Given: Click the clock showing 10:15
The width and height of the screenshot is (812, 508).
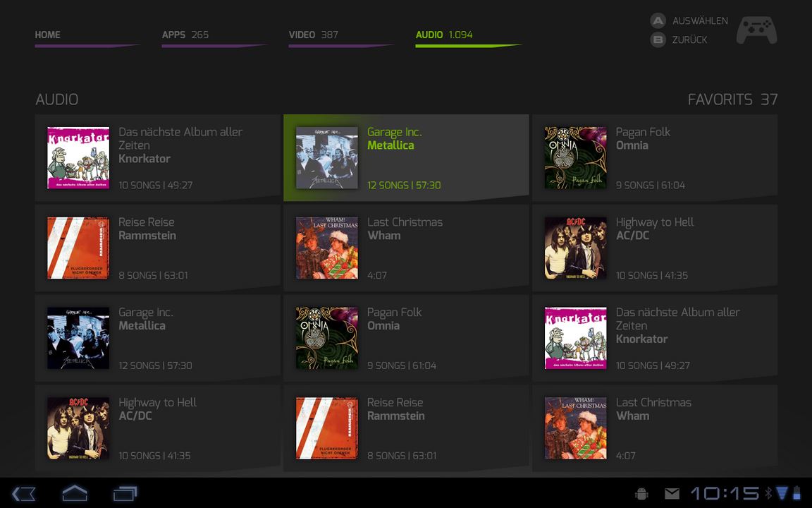Looking at the screenshot, I should (x=725, y=493).
